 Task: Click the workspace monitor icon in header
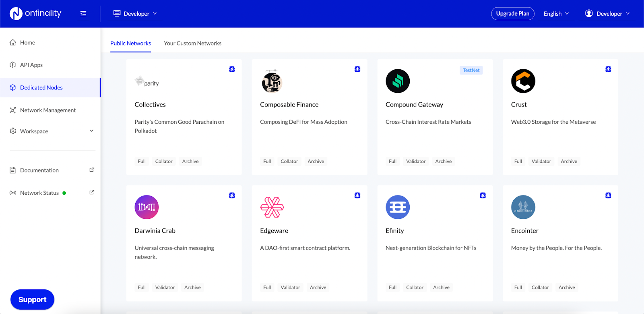tap(117, 13)
